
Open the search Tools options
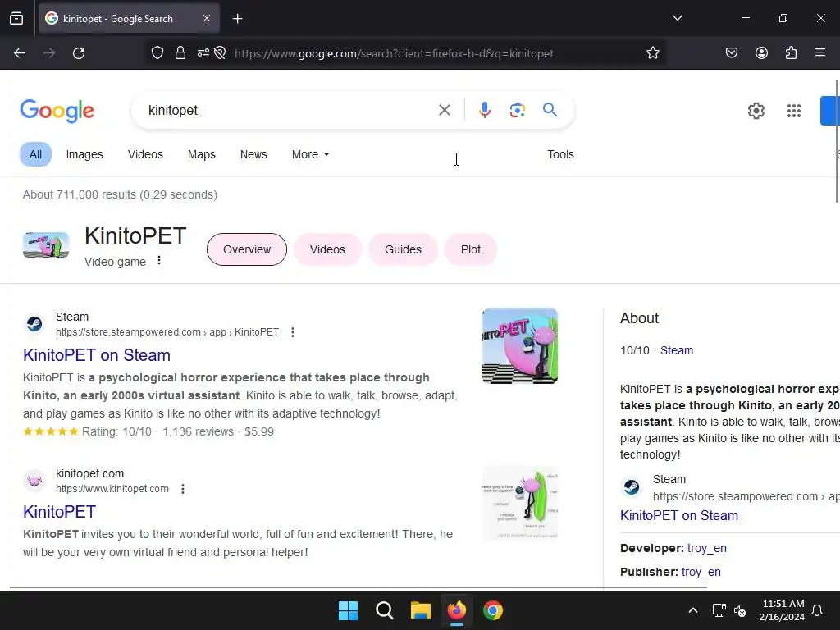coord(560,154)
